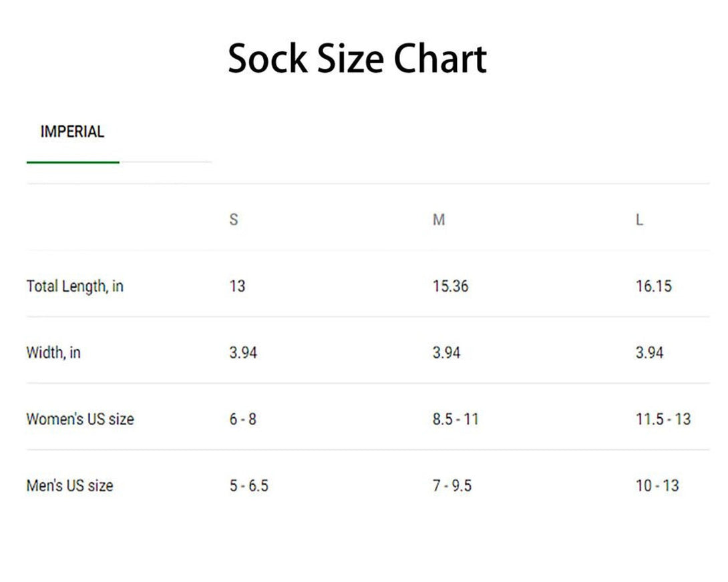Select the IMPERIAL tab

72,132
